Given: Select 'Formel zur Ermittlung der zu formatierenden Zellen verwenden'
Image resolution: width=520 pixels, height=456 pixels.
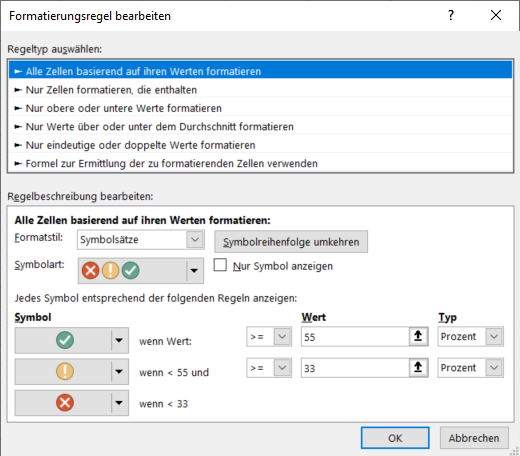Looking at the screenshot, I should (x=260, y=163).
